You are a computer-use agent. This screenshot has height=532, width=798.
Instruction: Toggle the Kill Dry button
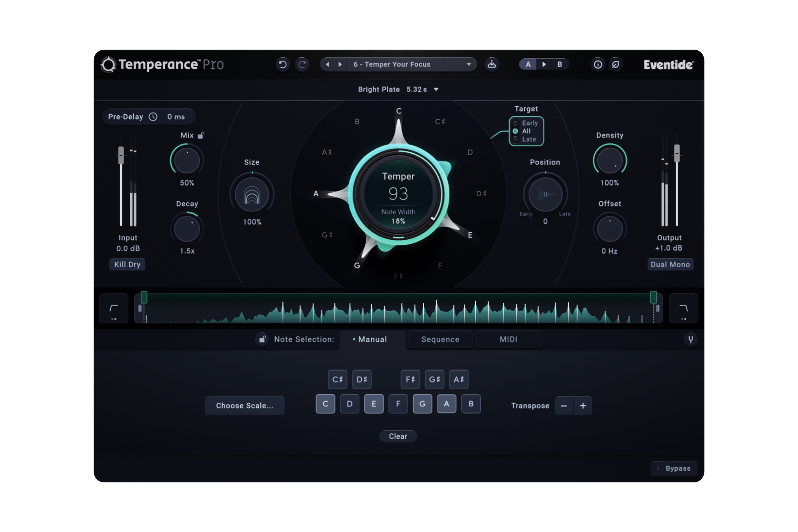127,264
